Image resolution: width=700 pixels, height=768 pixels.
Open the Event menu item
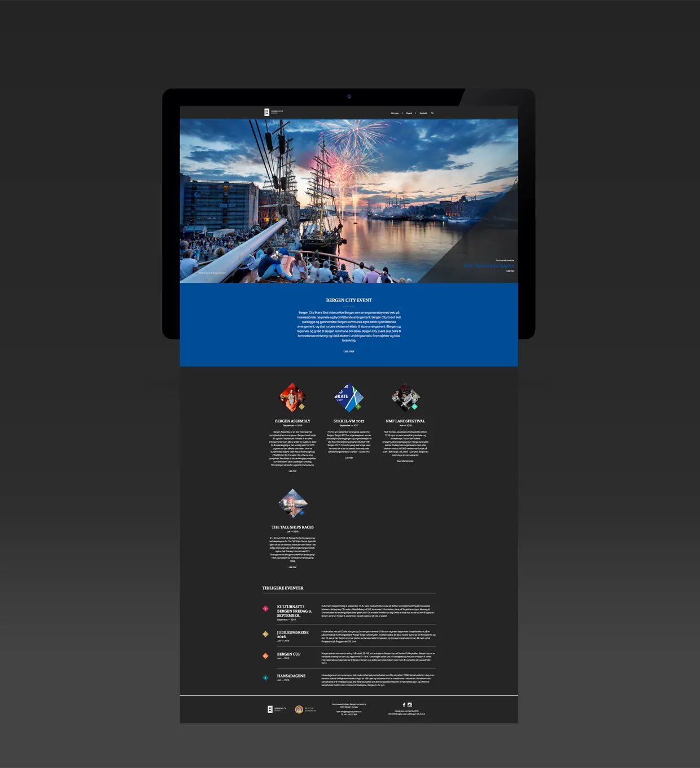click(x=409, y=113)
